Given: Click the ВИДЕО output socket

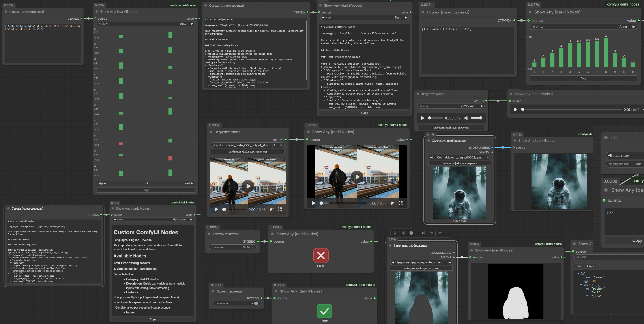Looking at the screenshot, I should tap(286, 140).
